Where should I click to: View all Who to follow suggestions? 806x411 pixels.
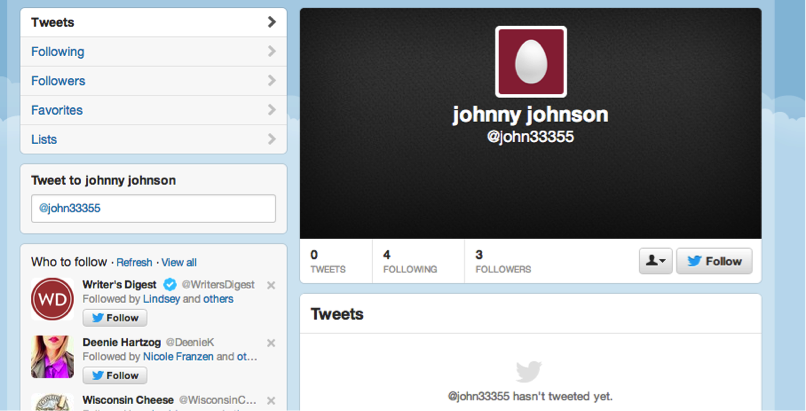179,263
